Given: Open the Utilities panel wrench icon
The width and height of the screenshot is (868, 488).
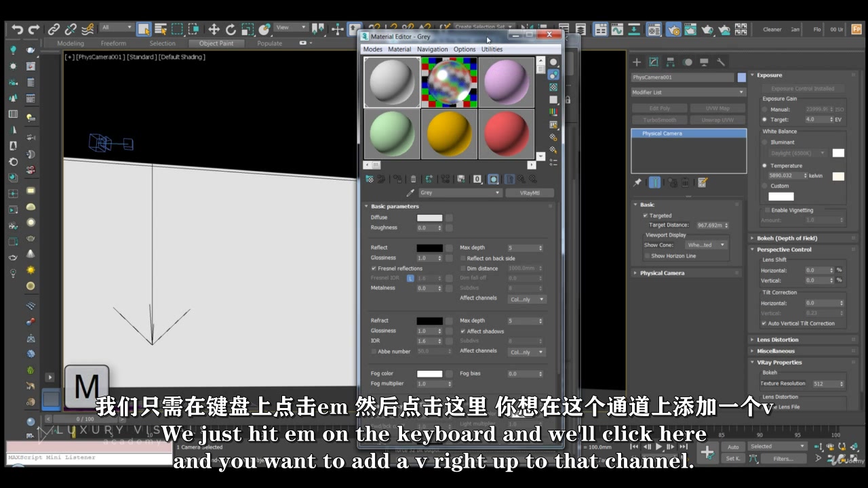Looking at the screenshot, I should 721,62.
